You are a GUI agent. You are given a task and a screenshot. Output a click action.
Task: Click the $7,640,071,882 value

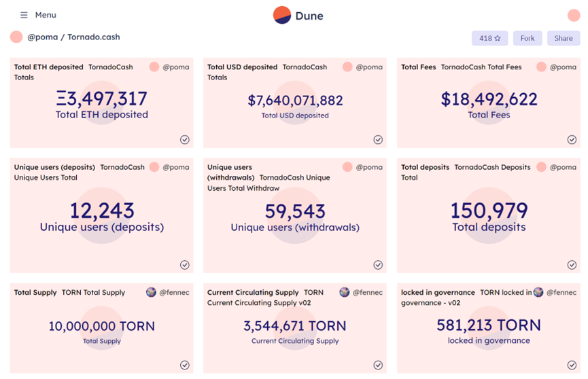pyautogui.click(x=295, y=101)
